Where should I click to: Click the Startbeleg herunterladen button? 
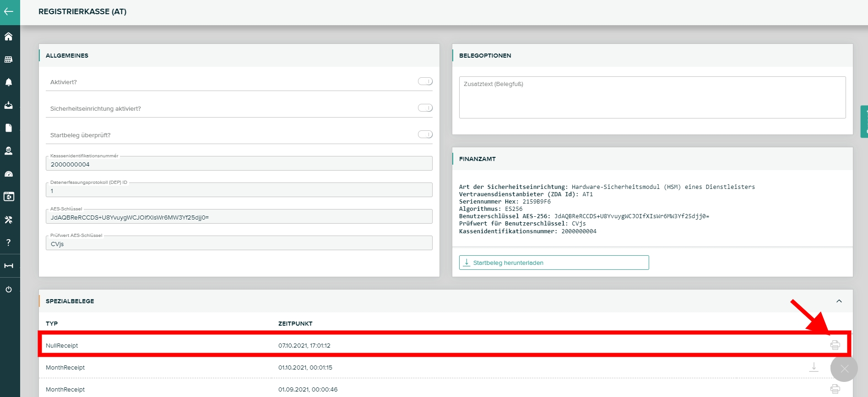pos(554,263)
